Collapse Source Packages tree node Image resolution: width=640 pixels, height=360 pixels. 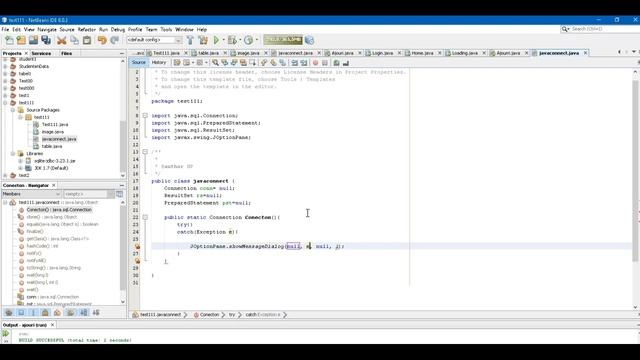coord(13,110)
